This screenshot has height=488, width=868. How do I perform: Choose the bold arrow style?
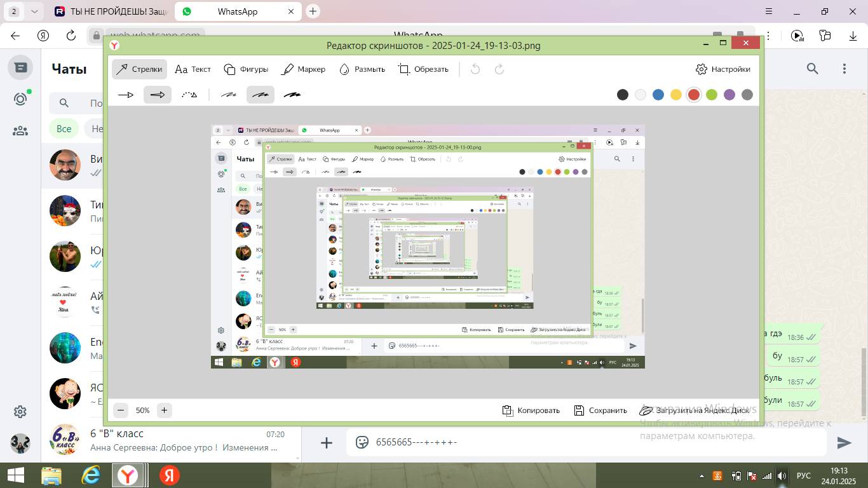point(158,95)
